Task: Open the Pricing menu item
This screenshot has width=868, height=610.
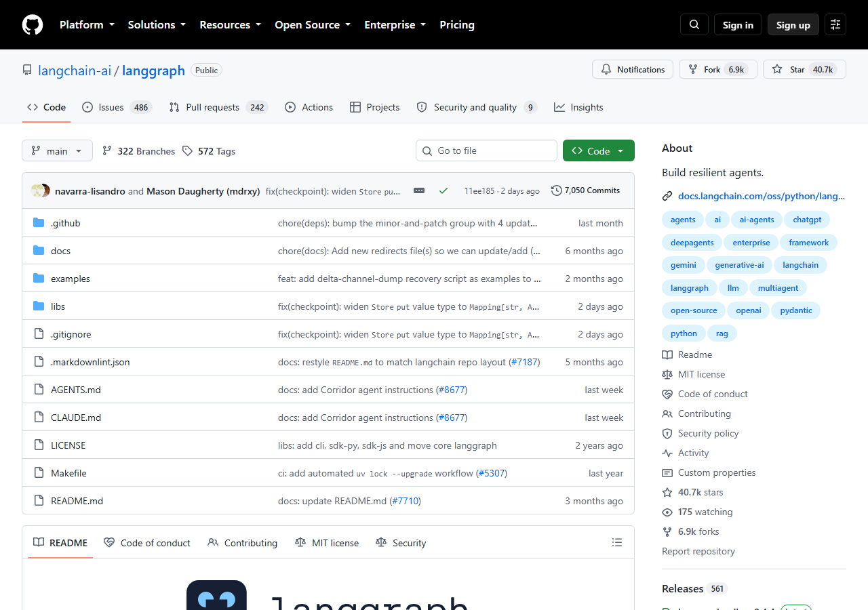Action: click(457, 24)
